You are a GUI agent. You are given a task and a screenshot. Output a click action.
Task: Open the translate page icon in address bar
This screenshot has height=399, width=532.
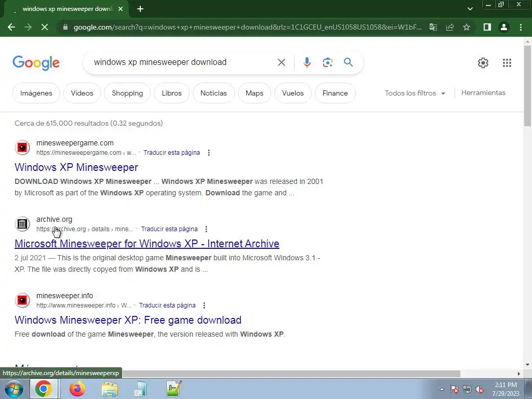pyautogui.click(x=433, y=27)
